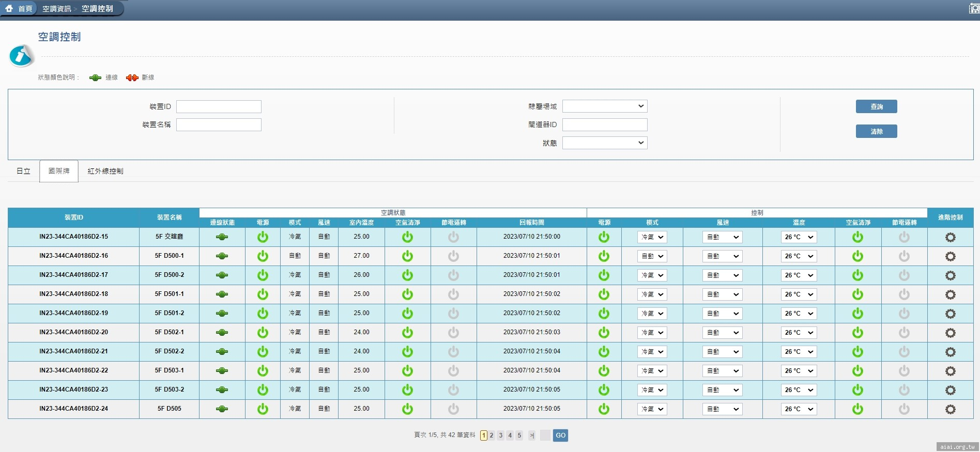Open the 狀態 filter dropdown
The image size is (980, 452).
click(x=605, y=143)
